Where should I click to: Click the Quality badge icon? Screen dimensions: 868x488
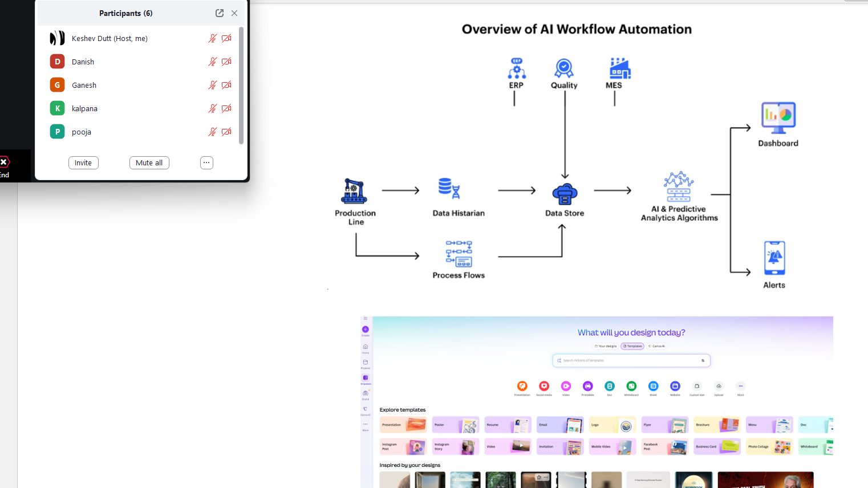[x=563, y=68]
